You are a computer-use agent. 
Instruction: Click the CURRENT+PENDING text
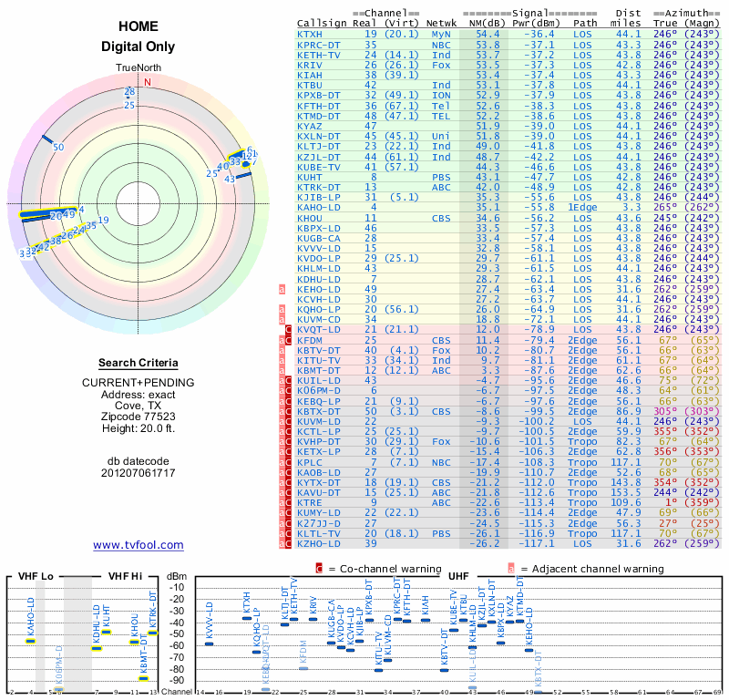tap(139, 383)
